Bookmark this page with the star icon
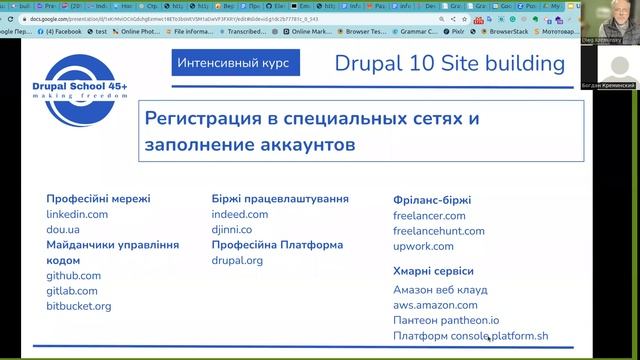This screenshot has height=360, width=640. [x=464, y=19]
